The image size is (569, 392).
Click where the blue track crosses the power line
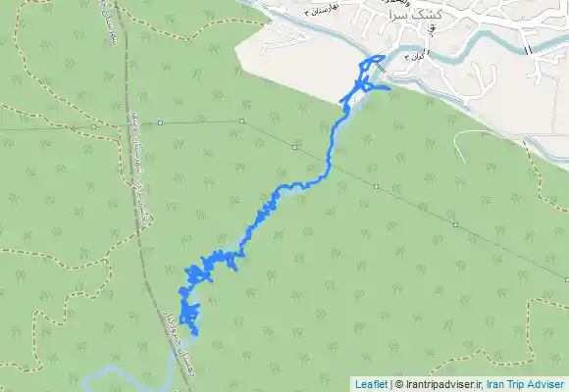330,165
